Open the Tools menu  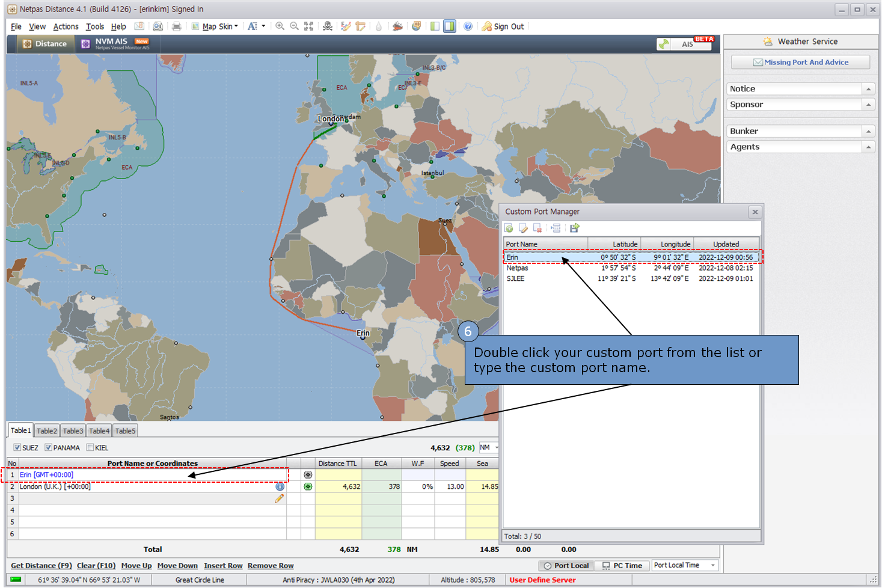[x=94, y=26]
